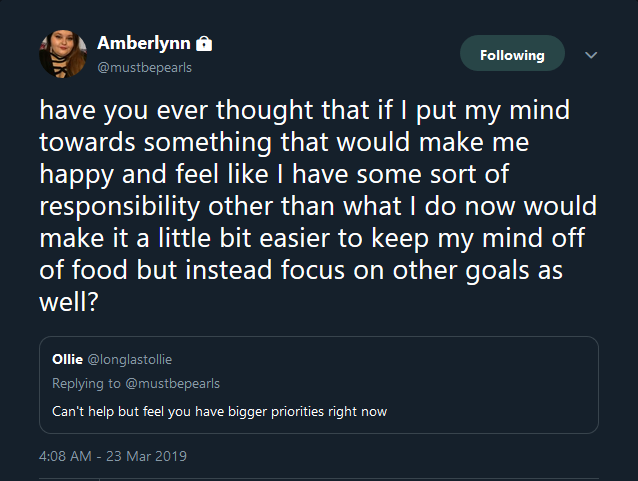638x481 pixels.
Task: Click @mustbepearls in the Replying to line
Action: (173, 383)
